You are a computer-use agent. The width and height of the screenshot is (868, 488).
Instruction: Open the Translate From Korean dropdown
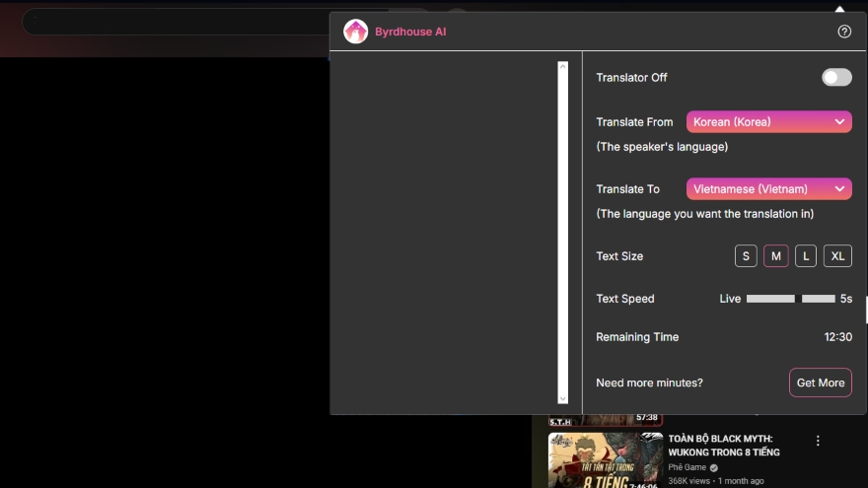click(769, 122)
